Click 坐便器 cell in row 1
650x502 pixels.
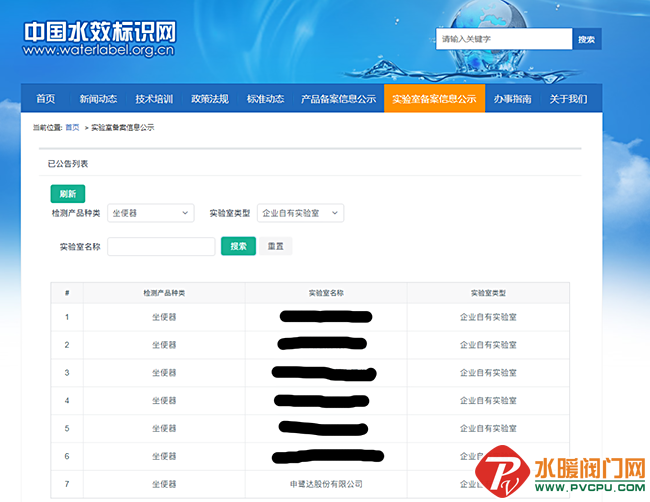point(164,317)
